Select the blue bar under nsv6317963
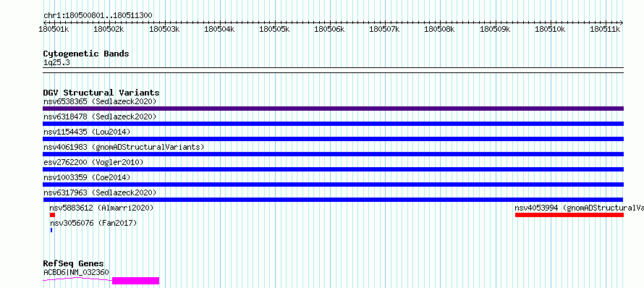Screen dimensions: 644x288 (x=333, y=200)
